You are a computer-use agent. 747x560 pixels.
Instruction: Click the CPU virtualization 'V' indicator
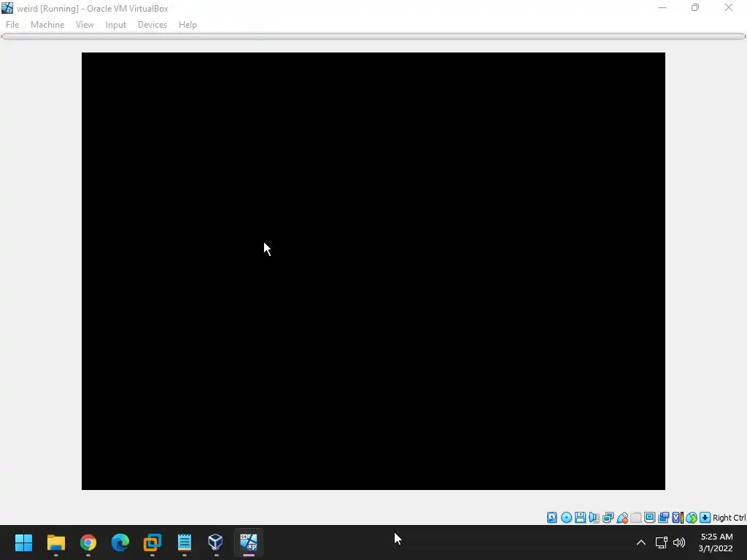coord(678,518)
